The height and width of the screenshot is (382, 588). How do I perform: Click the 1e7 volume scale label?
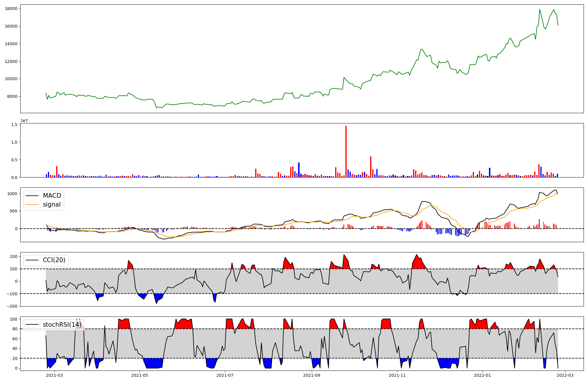(x=24, y=120)
